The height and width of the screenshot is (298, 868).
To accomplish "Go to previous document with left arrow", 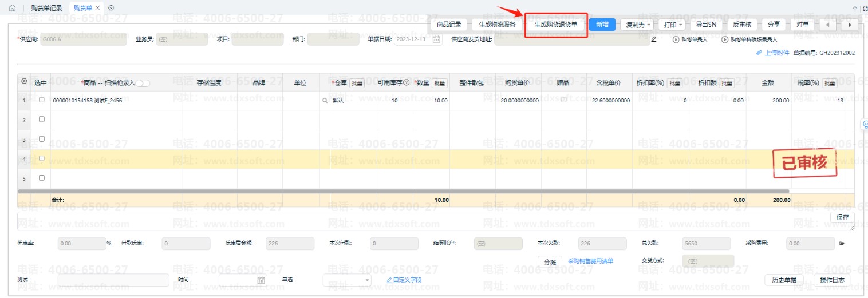I will 828,25.
